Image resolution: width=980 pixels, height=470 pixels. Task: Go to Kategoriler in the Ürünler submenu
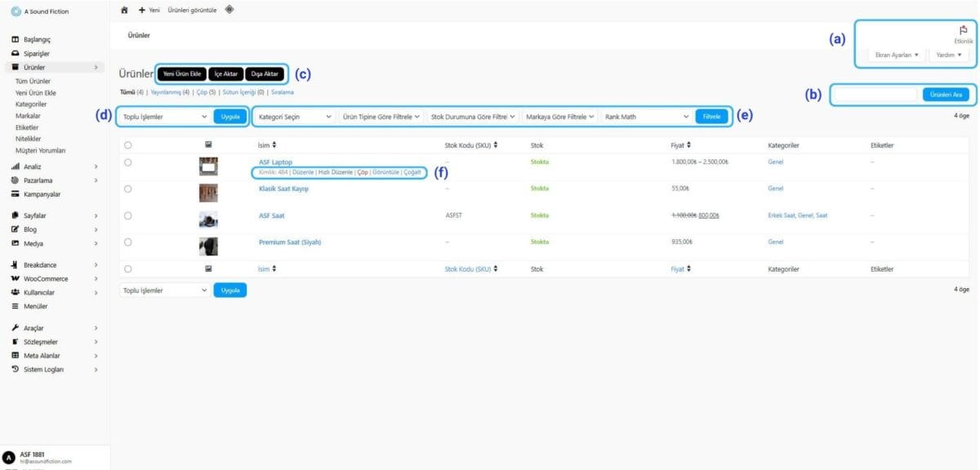point(31,104)
